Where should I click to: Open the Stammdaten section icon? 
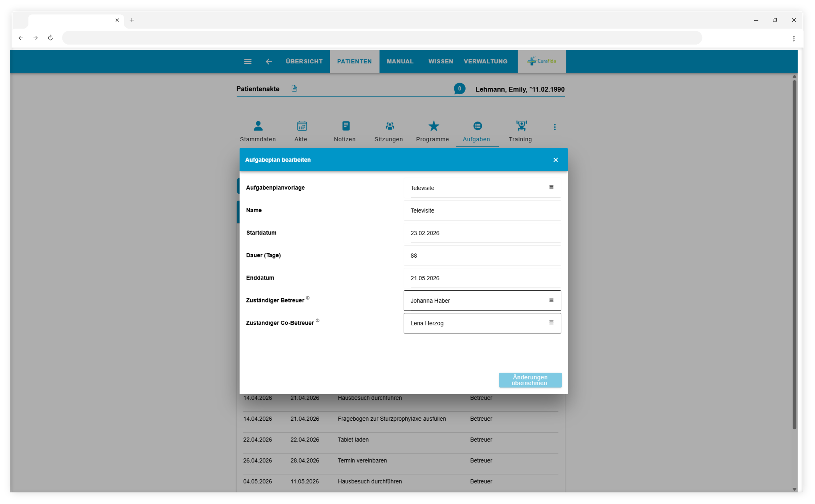(x=258, y=126)
